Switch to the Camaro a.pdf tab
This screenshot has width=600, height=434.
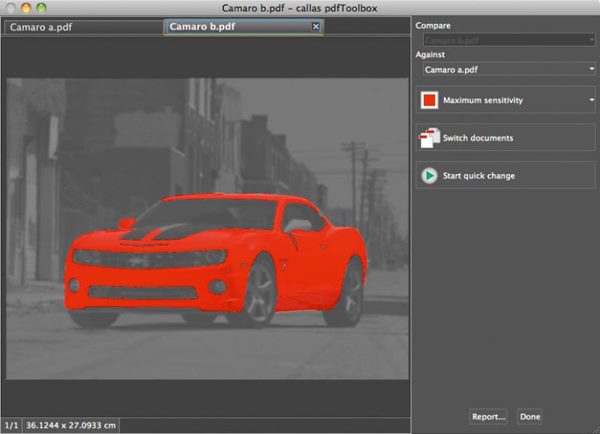tap(83, 27)
